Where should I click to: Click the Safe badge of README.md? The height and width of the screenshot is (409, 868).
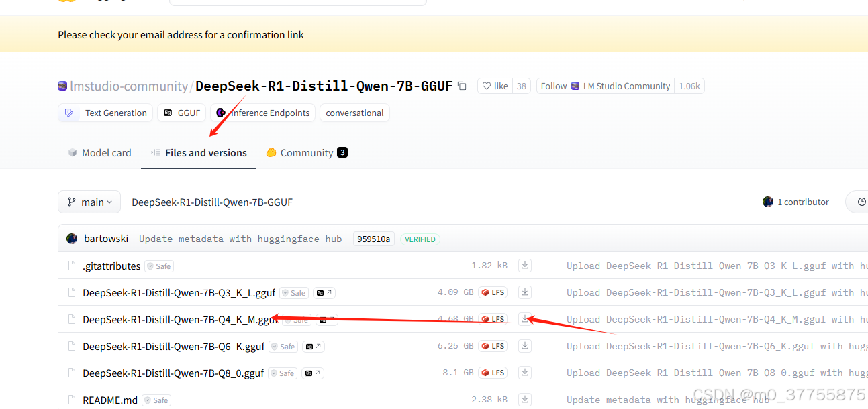tap(157, 400)
